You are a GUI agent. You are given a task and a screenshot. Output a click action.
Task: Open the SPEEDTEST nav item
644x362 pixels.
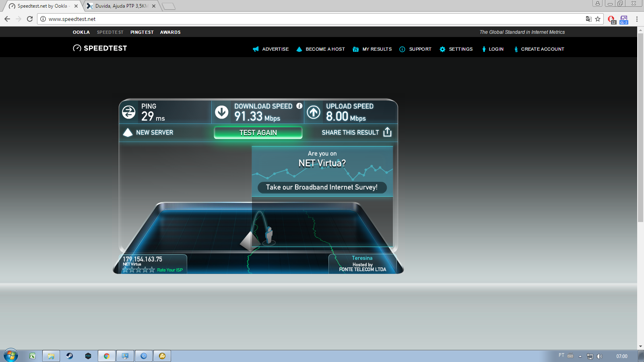[110, 32]
